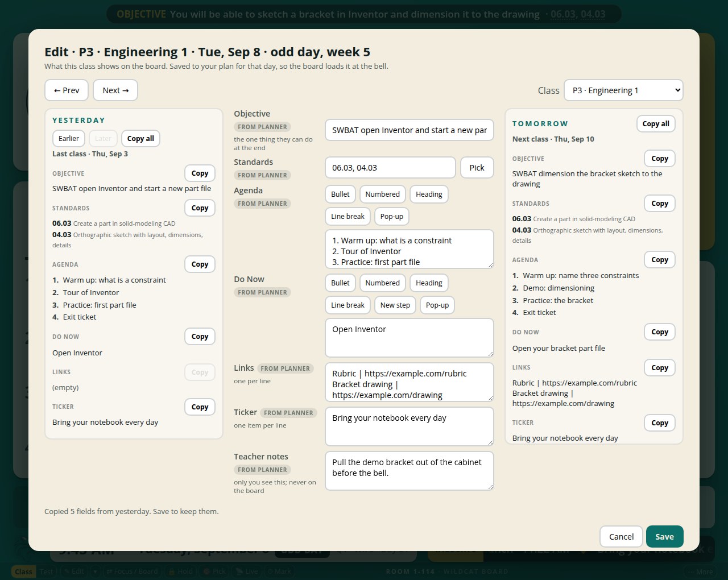Cancel the edit dialog
The image size is (728, 580).
[x=621, y=537]
